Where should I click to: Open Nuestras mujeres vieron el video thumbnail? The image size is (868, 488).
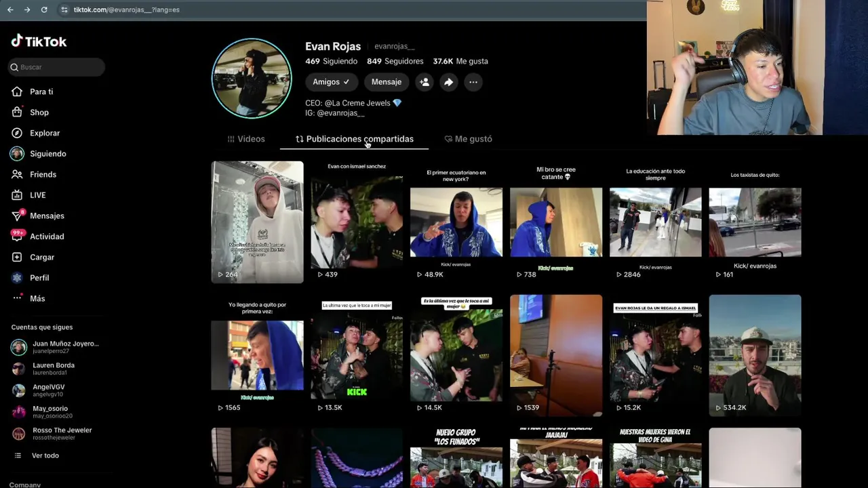656,457
